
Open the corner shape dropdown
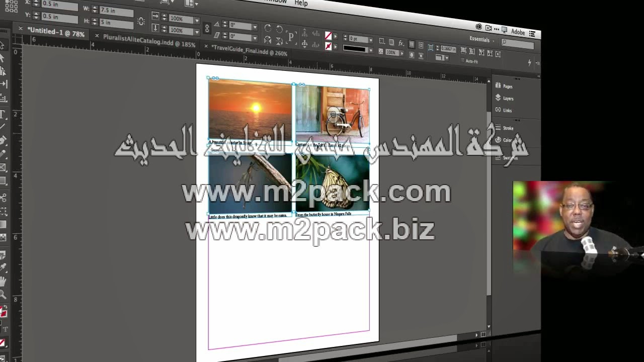(447, 58)
